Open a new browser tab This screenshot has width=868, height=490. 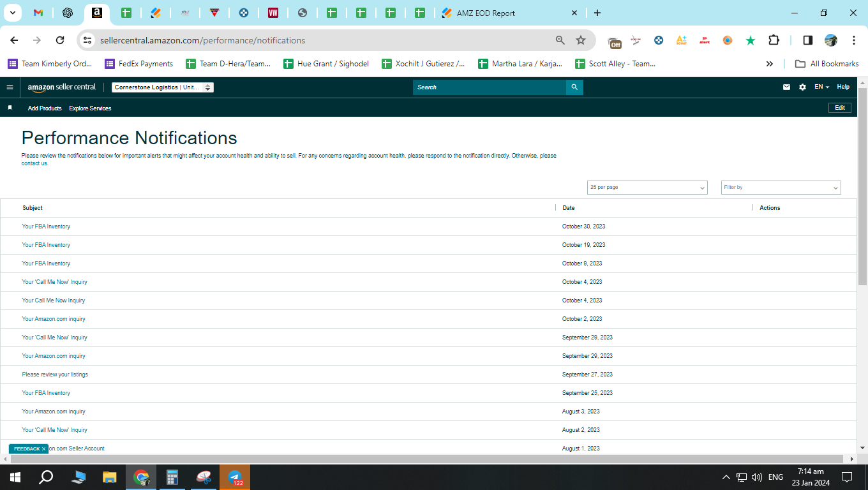tap(597, 13)
